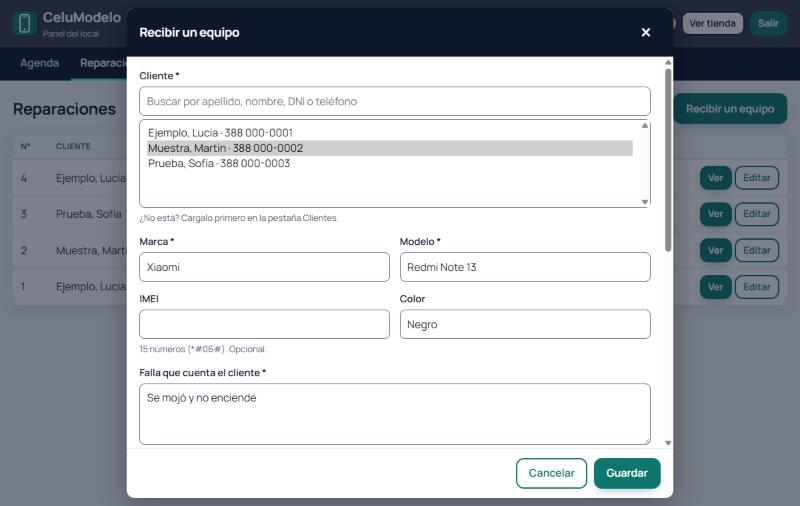Edit the Modelo field with Redmi Note 13
This screenshot has height=506, width=800.
525,267
